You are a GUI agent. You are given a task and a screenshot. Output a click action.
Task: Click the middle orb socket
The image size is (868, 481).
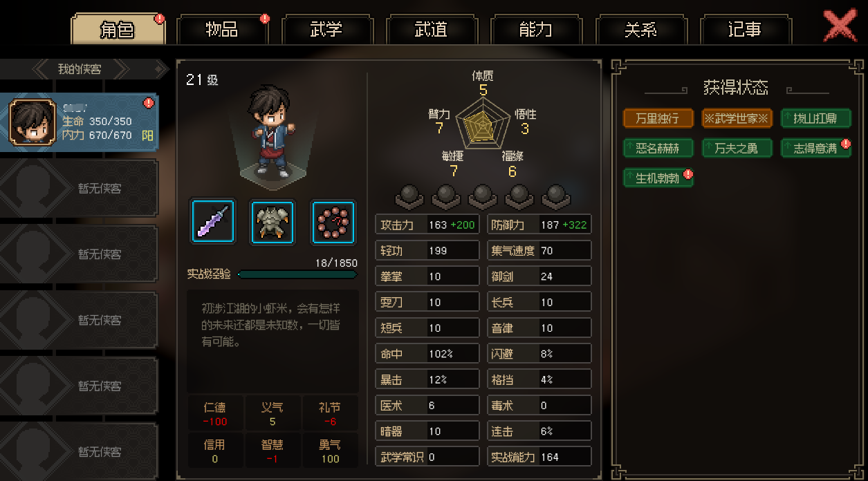click(x=482, y=196)
